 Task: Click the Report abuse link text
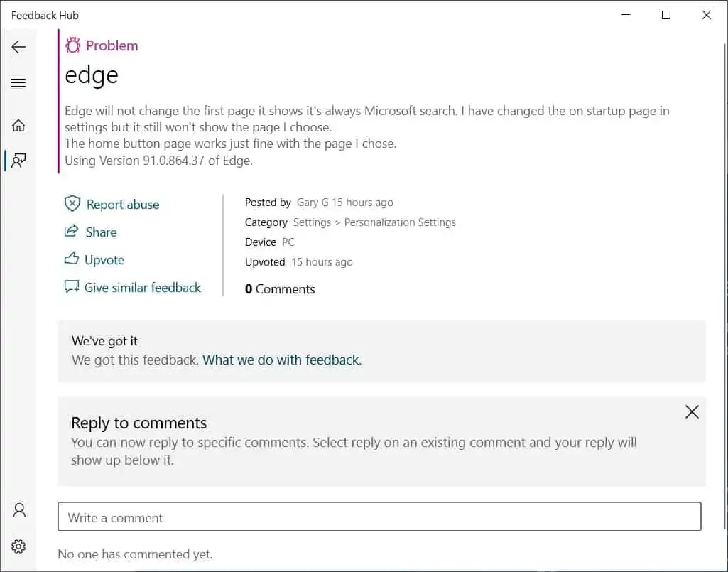[x=123, y=205]
